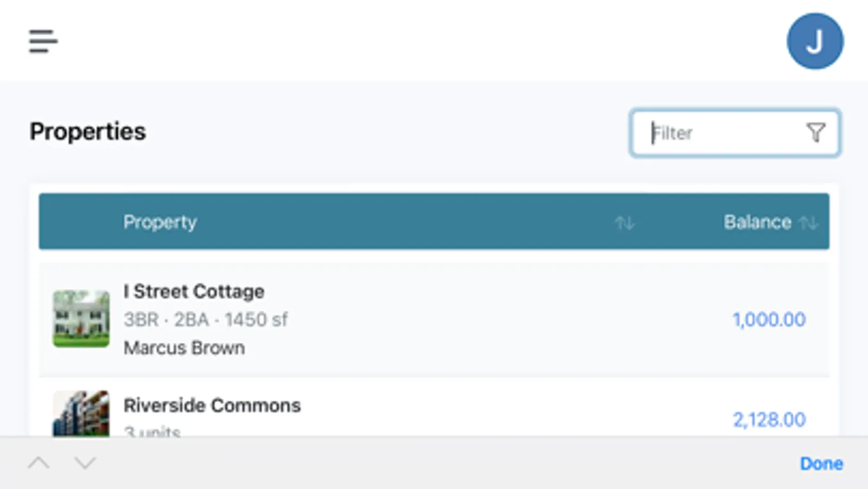Click the Properties page heading

click(88, 131)
